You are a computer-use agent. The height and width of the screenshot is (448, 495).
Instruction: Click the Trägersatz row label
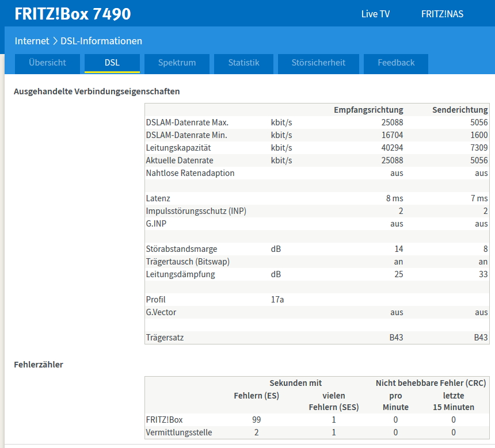click(165, 337)
